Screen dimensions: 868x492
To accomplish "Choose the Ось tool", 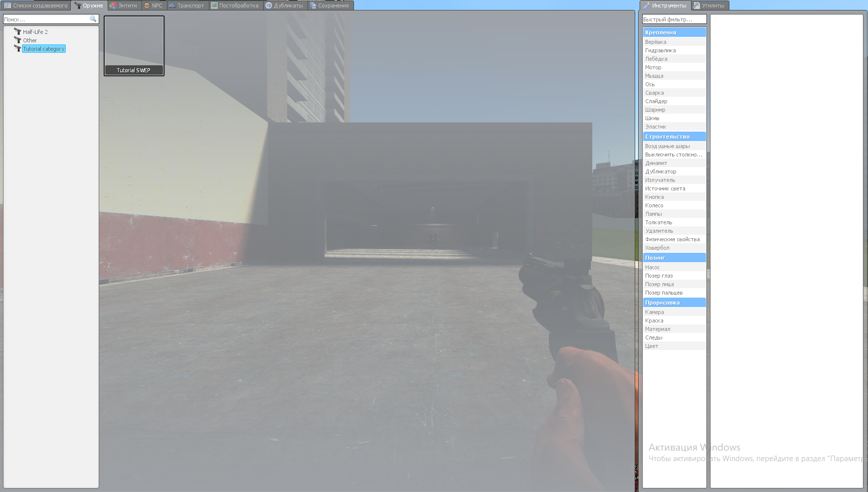I will [x=674, y=84].
